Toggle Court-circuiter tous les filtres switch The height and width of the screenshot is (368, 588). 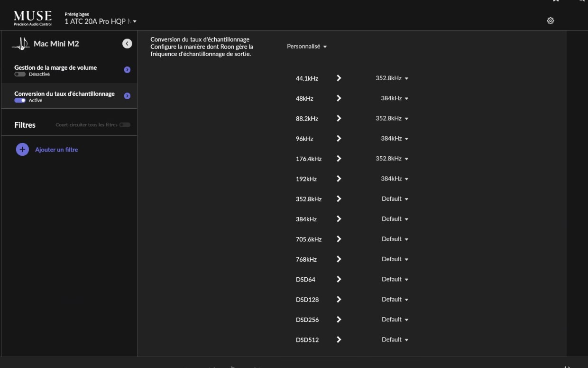click(x=125, y=125)
